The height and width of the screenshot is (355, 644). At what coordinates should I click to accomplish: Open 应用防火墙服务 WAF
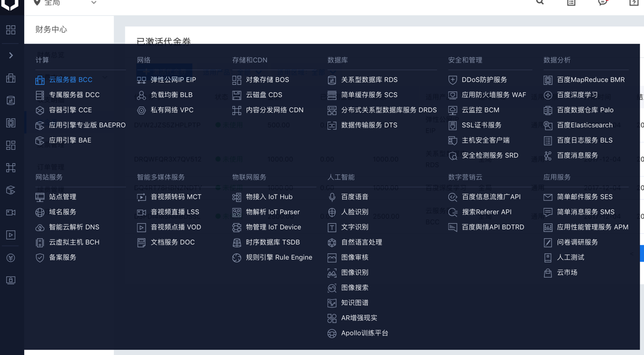[x=494, y=95]
